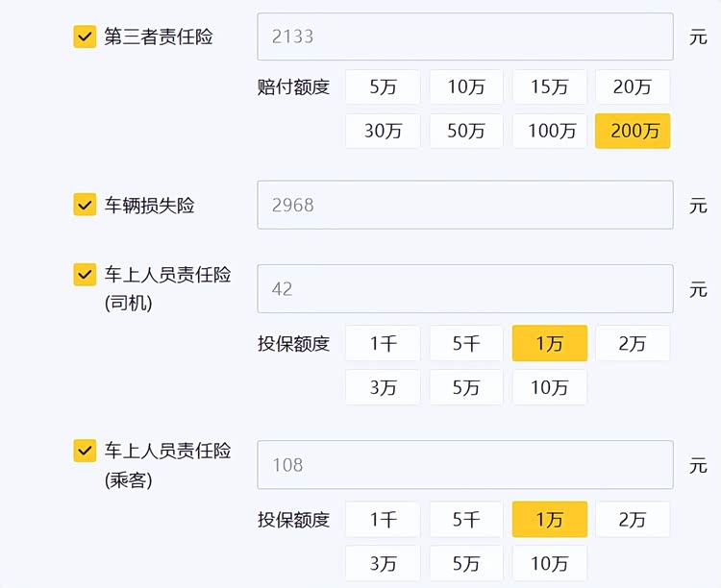Uncheck the 第三者责任险 checkbox
The height and width of the screenshot is (588, 721).
point(85,37)
